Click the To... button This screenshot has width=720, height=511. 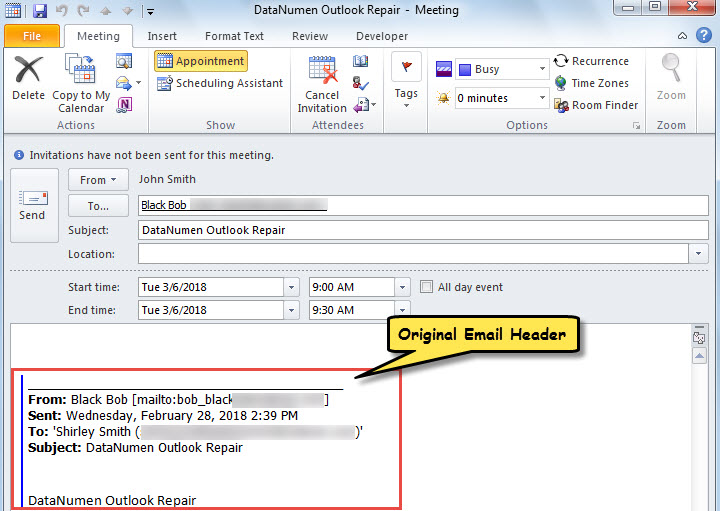pyautogui.click(x=97, y=206)
